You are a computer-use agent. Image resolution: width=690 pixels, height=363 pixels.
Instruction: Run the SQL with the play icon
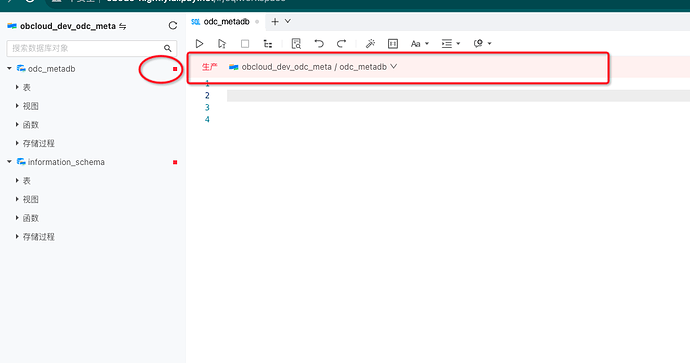(199, 44)
